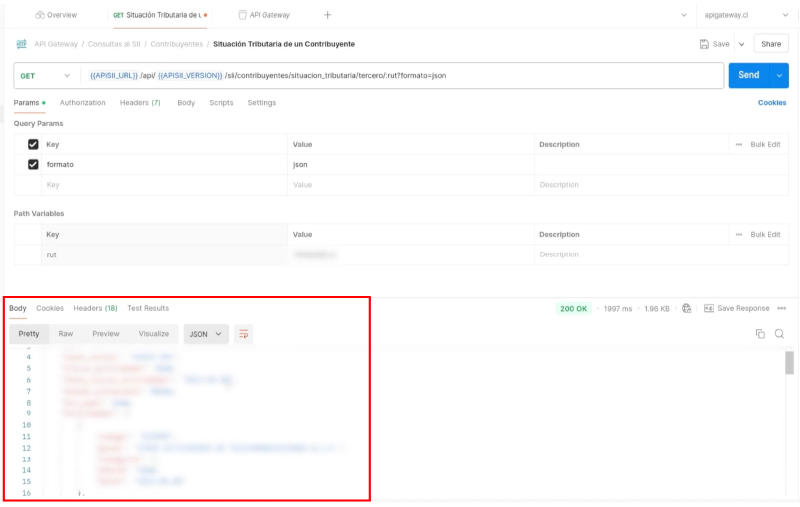
Task: Click Bulk Edit for path variables
Action: coord(765,235)
